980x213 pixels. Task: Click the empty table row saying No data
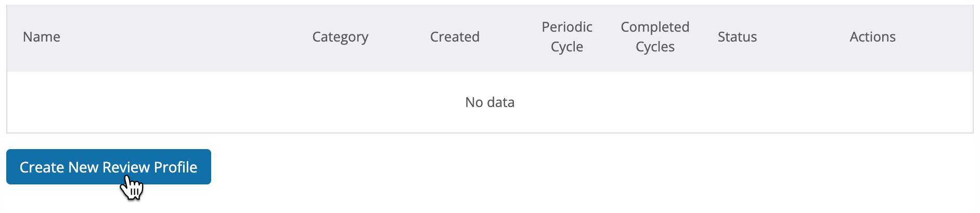pyautogui.click(x=489, y=102)
